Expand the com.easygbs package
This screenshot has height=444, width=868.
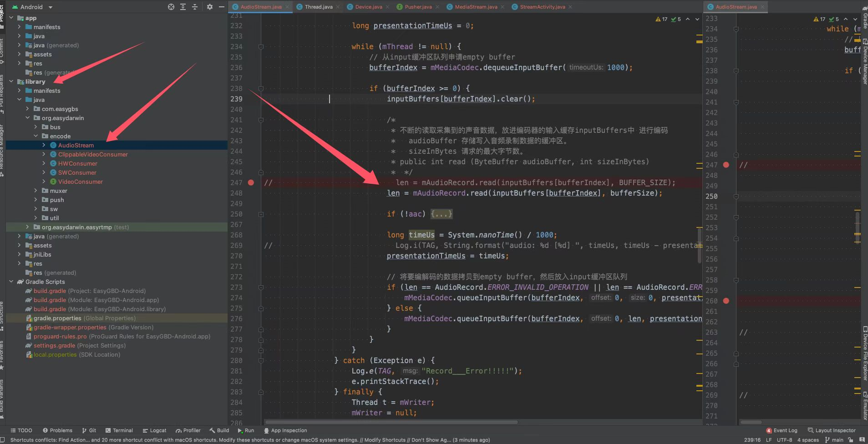[27, 109]
